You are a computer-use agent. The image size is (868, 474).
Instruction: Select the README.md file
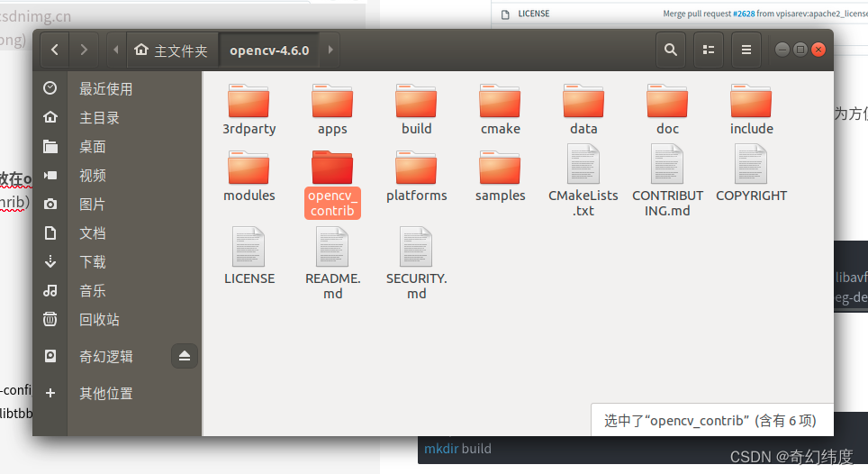pyautogui.click(x=332, y=263)
